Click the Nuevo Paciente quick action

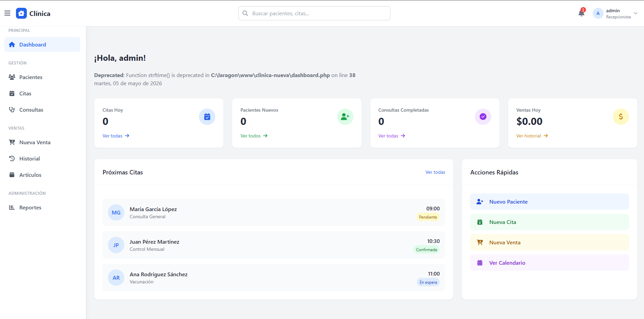coord(549,202)
